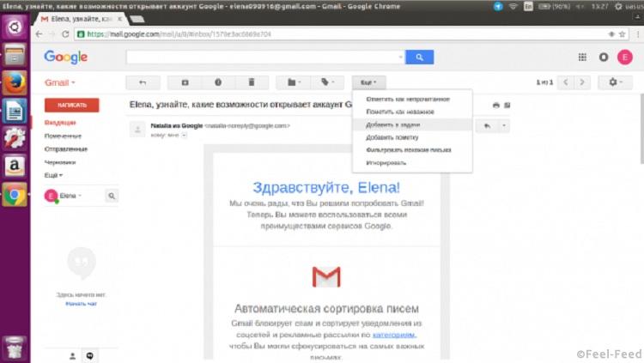
Task: Click the URL address bar
Action: coord(341,34)
